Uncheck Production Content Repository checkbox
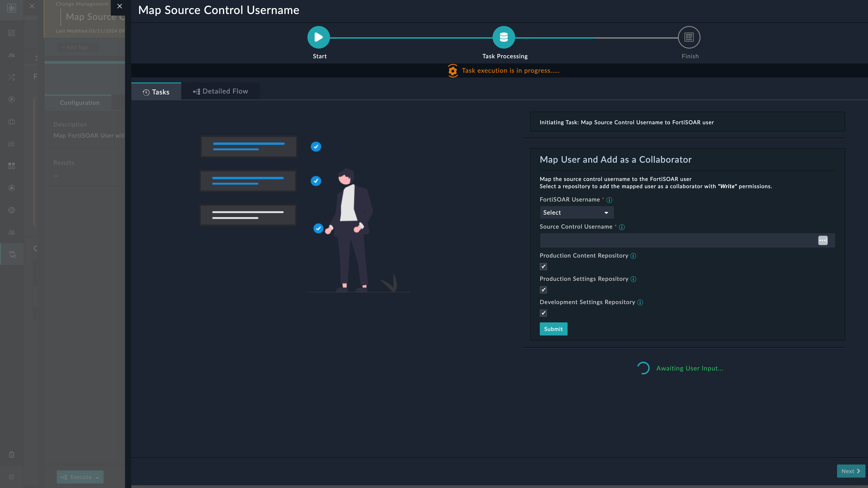The image size is (868, 488). tap(543, 267)
